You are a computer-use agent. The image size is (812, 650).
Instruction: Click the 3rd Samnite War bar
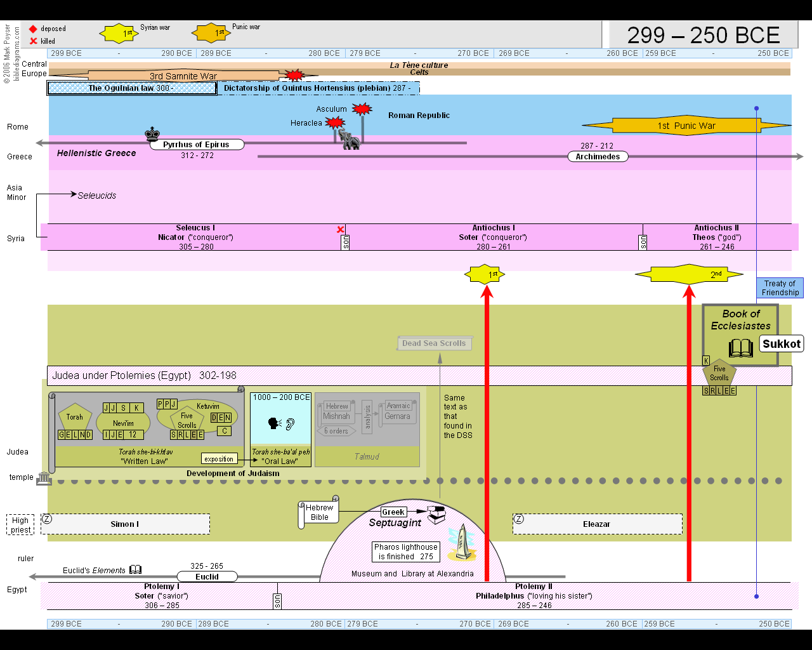click(x=183, y=76)
